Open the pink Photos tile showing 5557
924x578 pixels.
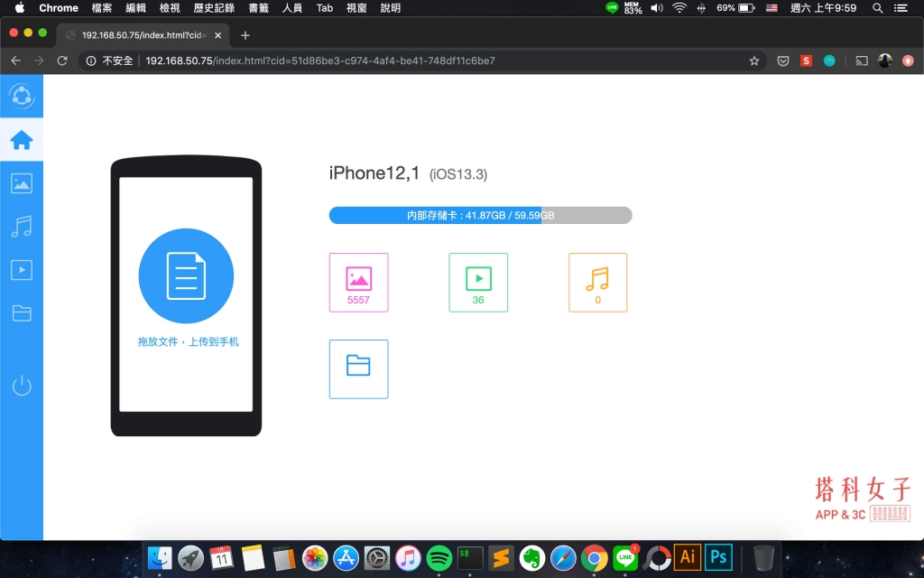coord(358,282)
